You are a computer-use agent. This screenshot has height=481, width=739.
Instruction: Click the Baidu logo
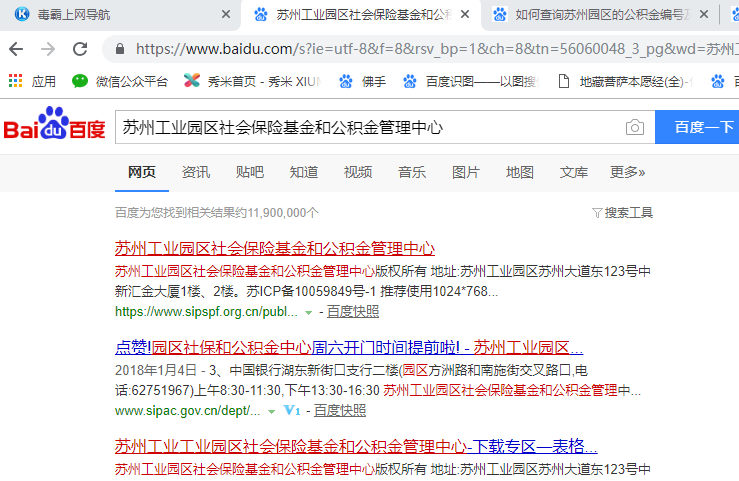tap(54, 123)
